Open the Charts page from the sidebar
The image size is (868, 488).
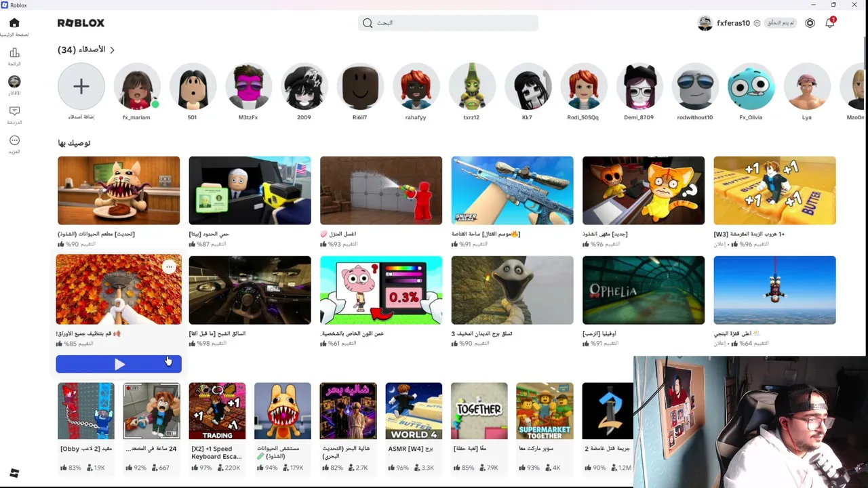point(14,53)
